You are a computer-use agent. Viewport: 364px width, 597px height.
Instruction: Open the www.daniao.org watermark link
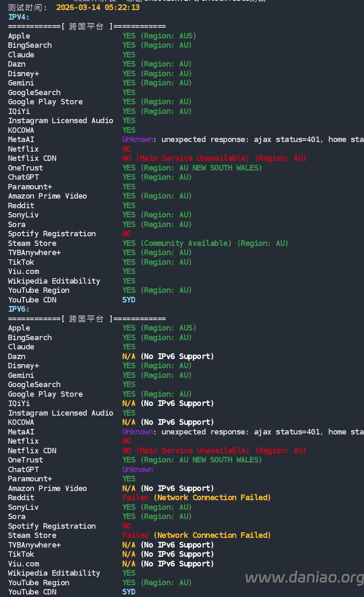point(304,578)
